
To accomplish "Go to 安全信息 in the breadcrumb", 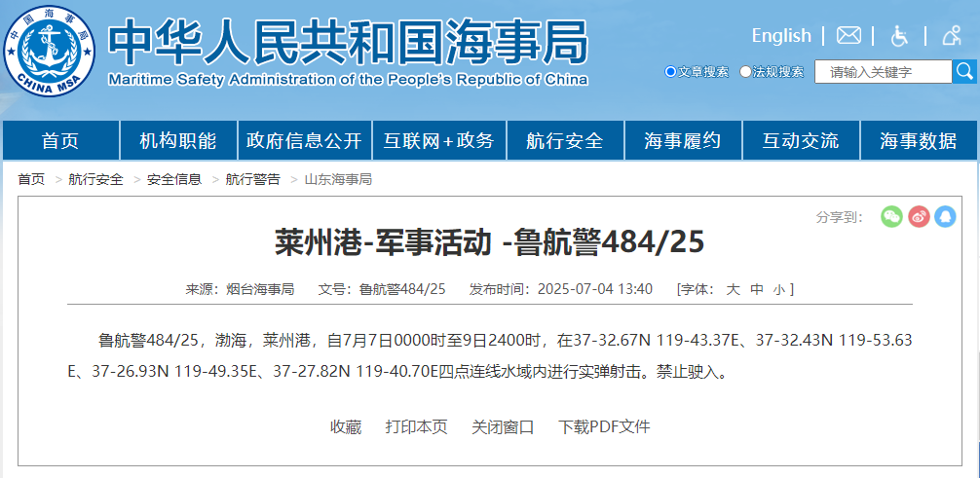I will [x=174, y=180].
